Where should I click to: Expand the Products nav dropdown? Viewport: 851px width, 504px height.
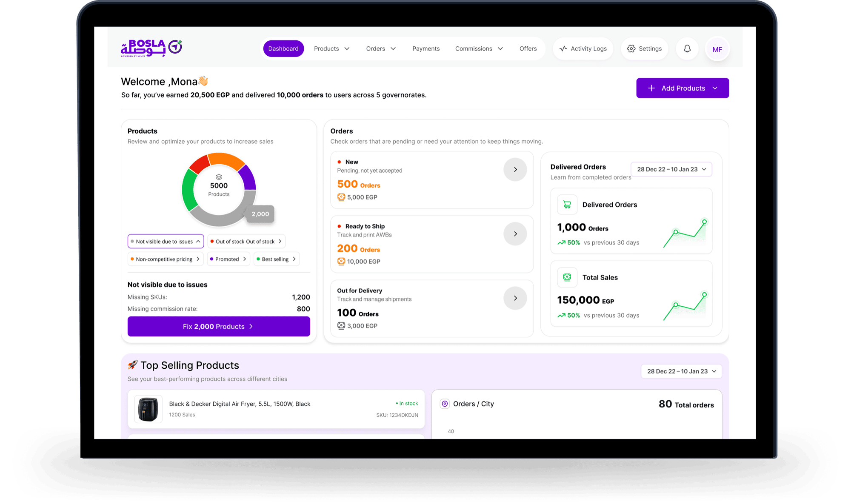[x=347, y=48]
